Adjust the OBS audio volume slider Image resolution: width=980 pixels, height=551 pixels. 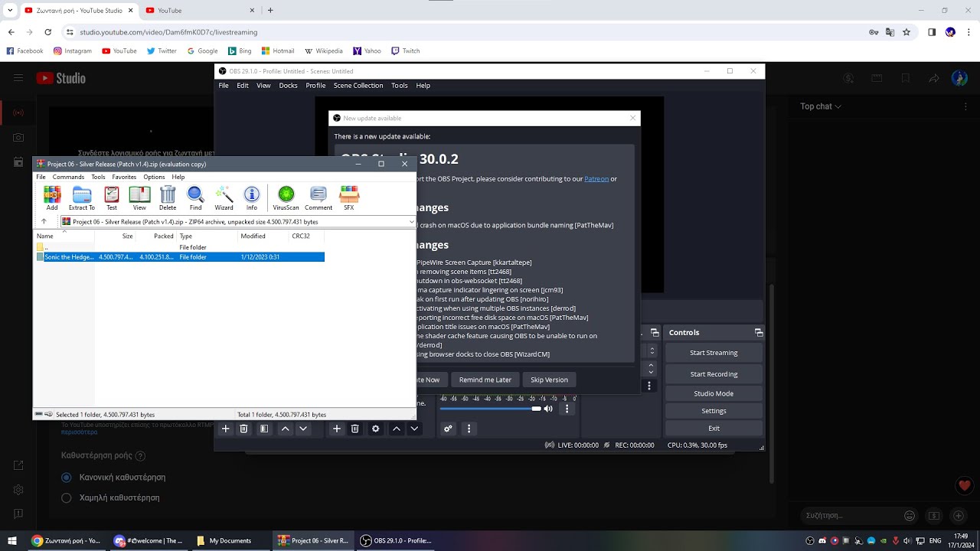pyautogui.click(x=489, y=409)
